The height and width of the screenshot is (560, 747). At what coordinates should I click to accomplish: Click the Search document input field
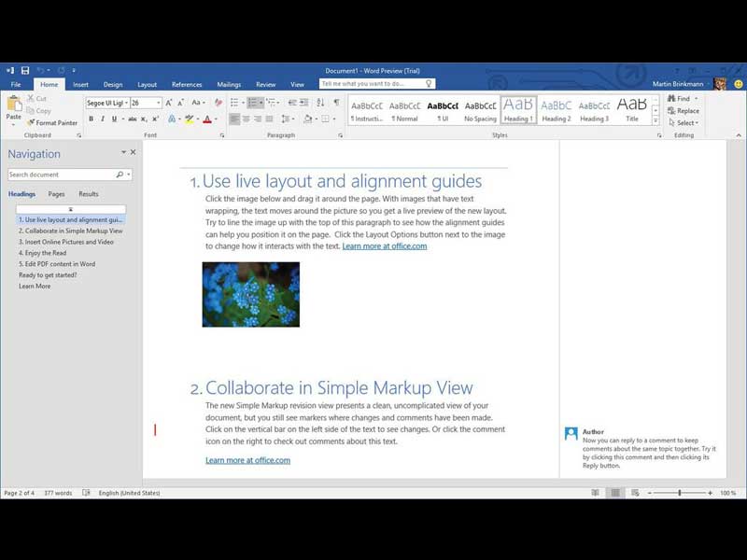[x=61, y=175]
